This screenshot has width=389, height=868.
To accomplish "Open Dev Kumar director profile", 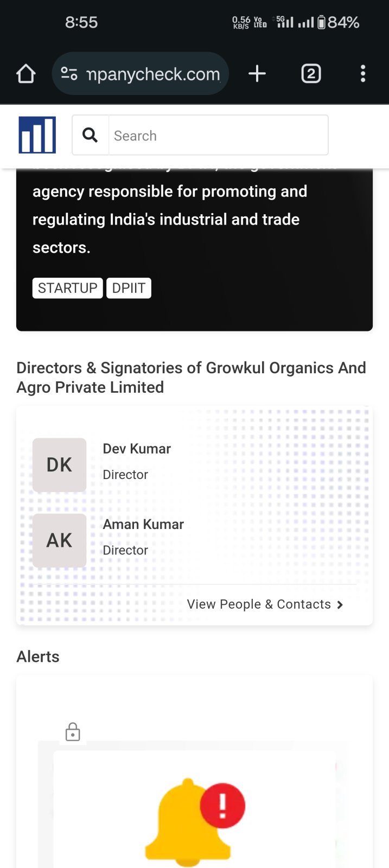I will coord(137,449).
